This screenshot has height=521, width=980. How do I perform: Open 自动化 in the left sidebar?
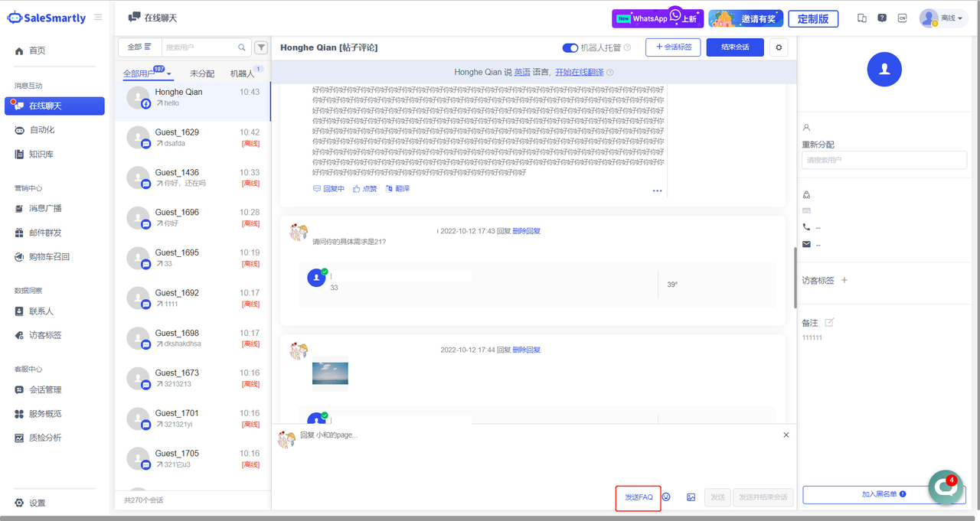[42, 130]
